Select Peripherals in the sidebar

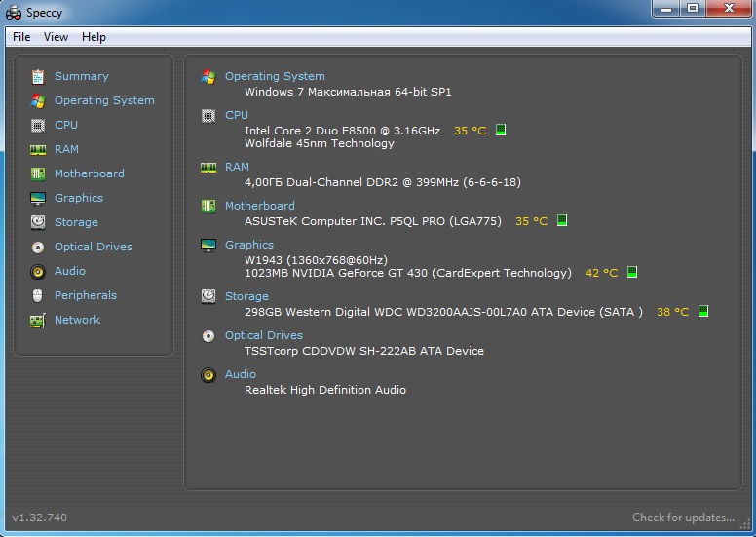[86, 295]
